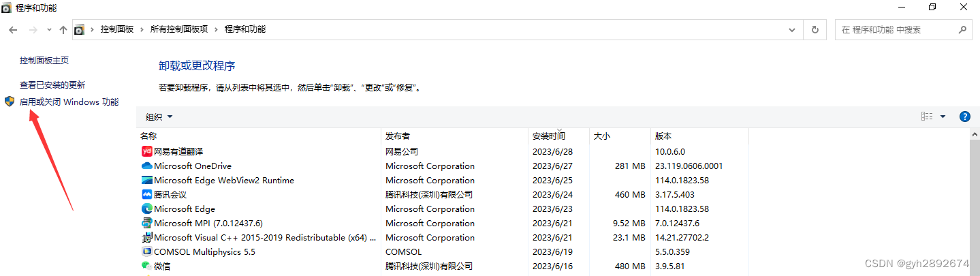
Task: Click 所有控制面板项 breadcrumb item
Action: click(x=179, y=29)
